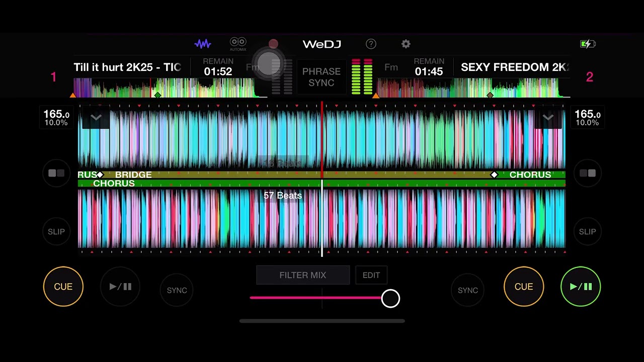Click green cue marker on deck 1 overview
644x362 pixels.
pos(158,95)
